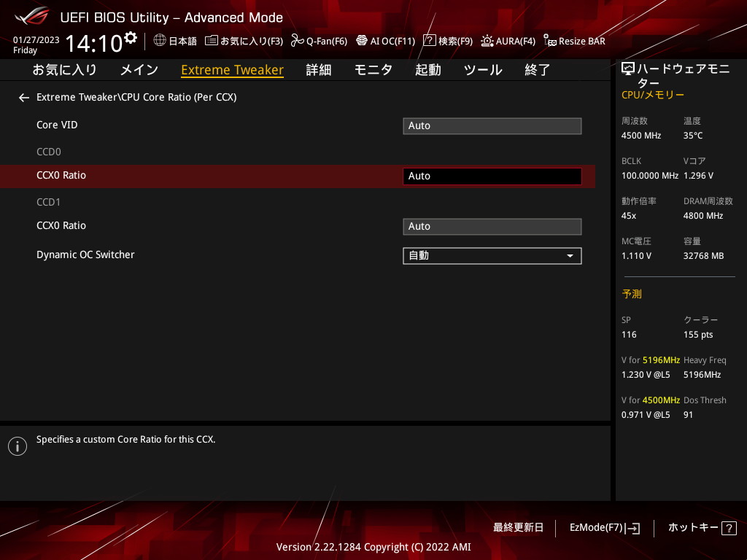The image size is (747, 560).
Task: Click the 0.971 V @L5 value
Action: click(x=646, y=415)
